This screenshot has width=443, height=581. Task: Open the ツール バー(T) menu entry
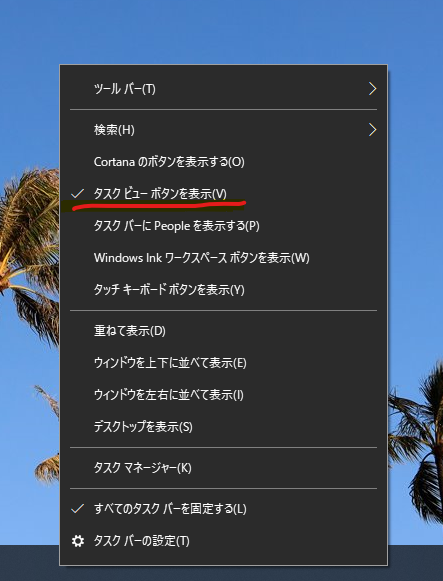coord(223,89)
